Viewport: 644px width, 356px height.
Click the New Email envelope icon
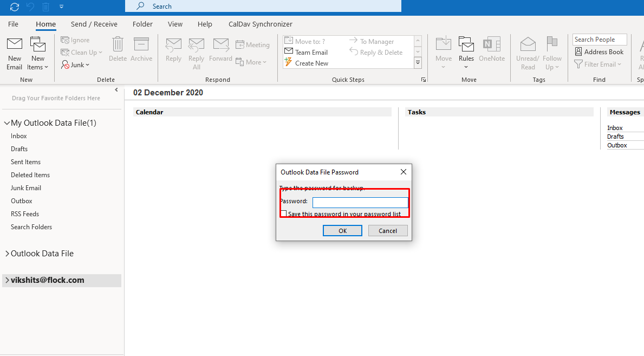[x=15, y=44]
